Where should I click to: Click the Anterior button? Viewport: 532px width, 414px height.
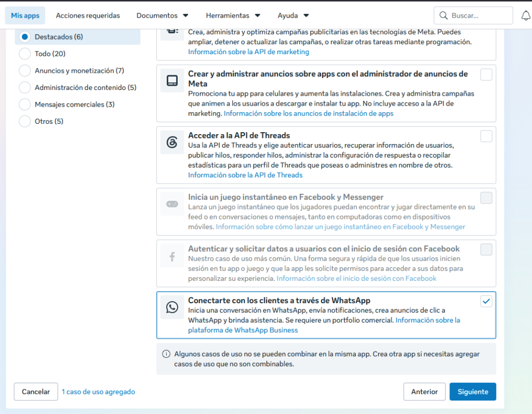(x=424, y=392)
